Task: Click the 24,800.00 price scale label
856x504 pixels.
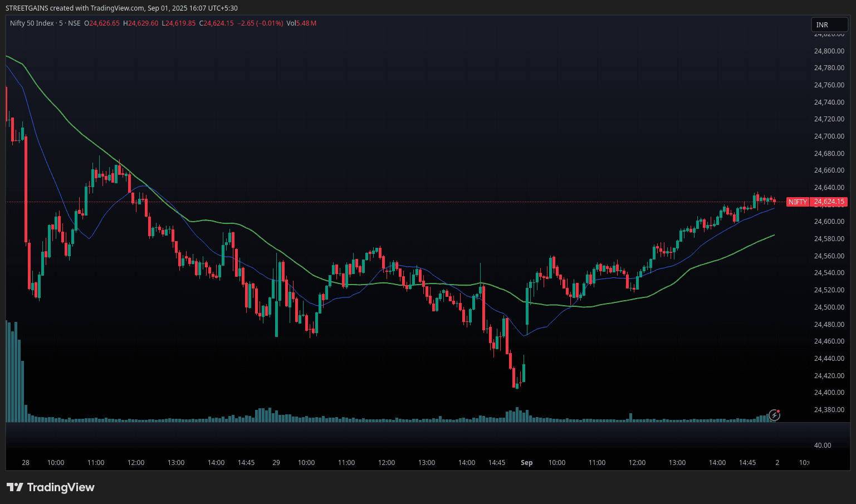Action: 829,51
